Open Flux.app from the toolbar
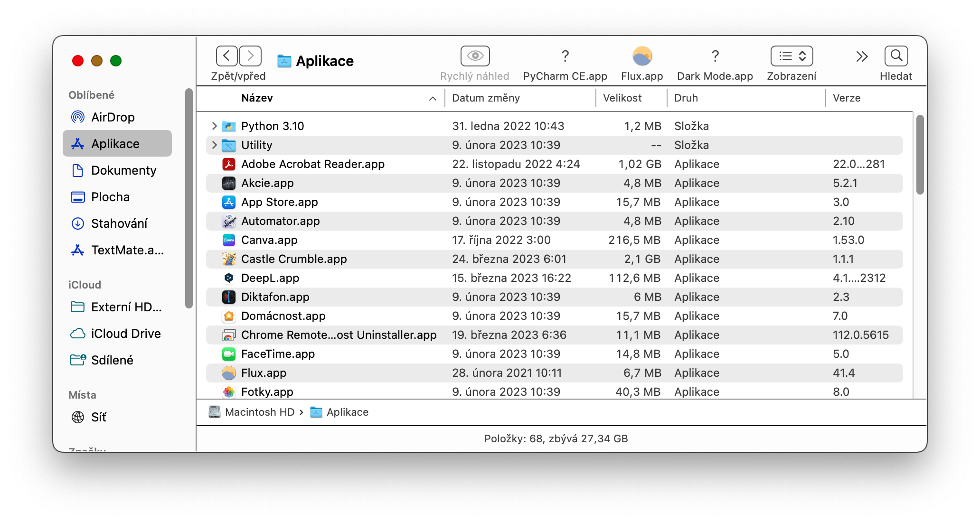 point(642,56)
